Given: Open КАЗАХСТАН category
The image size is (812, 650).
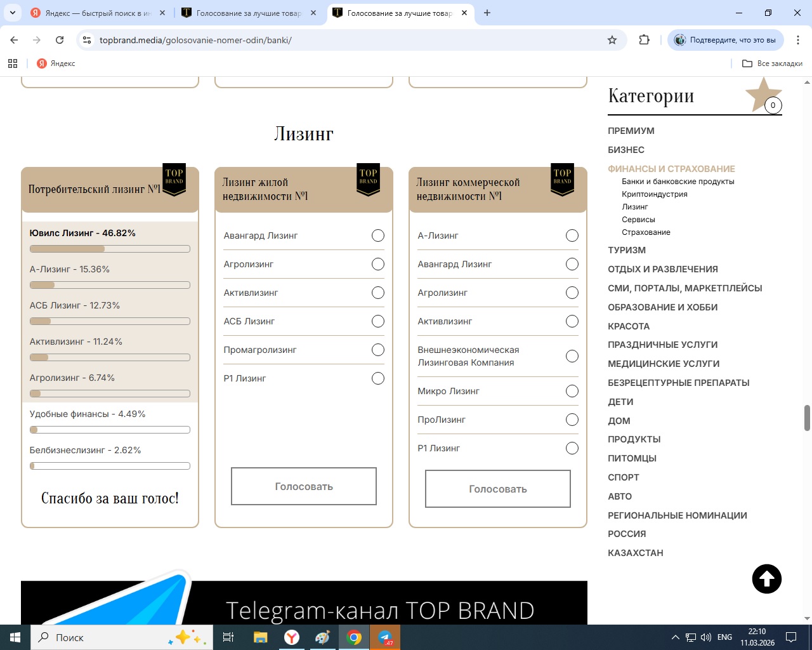Looking at the screenshot, I should pos(636,553).
